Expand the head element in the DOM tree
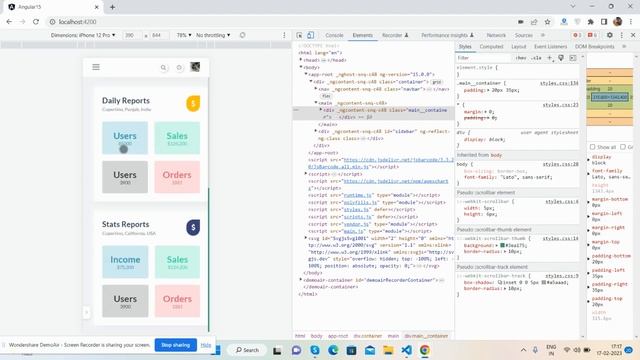Screen dimensions: 640x360 pyautogui.click(x=301, y=60)
